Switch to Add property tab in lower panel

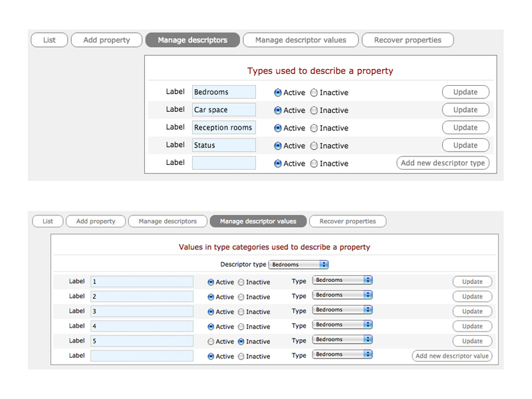pyautogui.click(x=96, y=221)
